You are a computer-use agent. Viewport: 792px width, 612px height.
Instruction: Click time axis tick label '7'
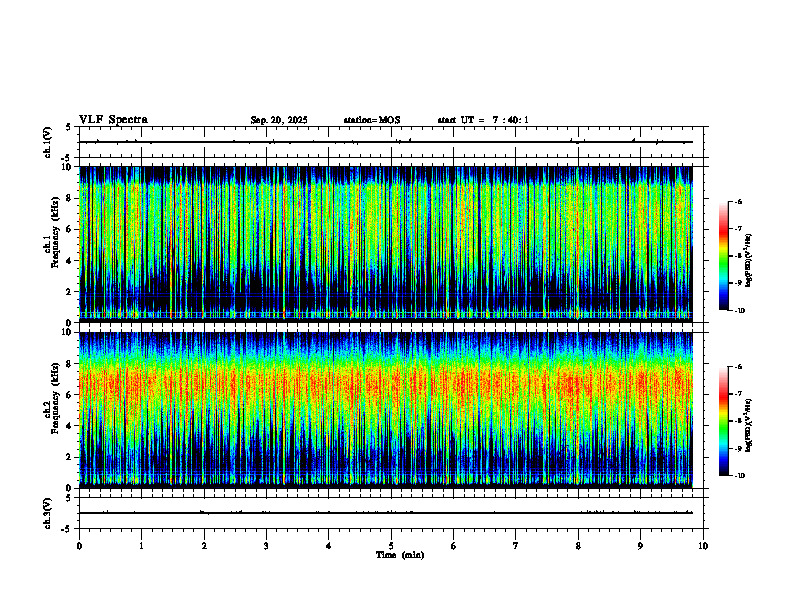point(516,546)
